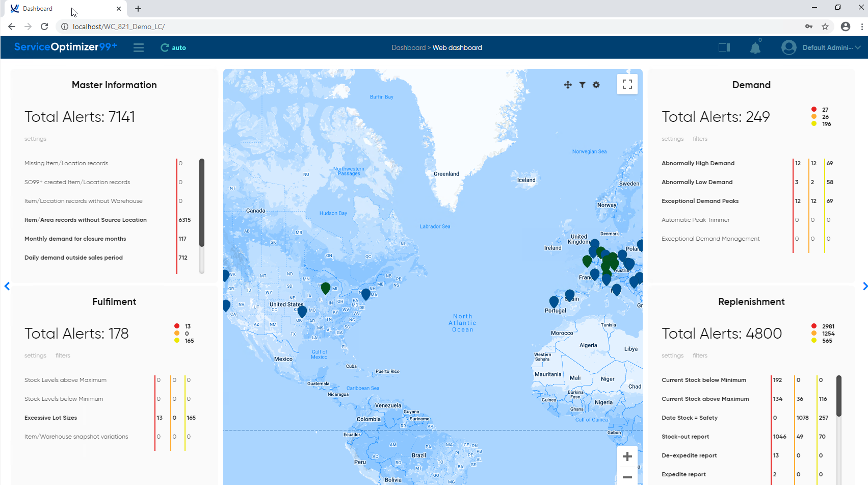868x485 pixels.
Task: Zoom in on the map
Action: point(627,456)
